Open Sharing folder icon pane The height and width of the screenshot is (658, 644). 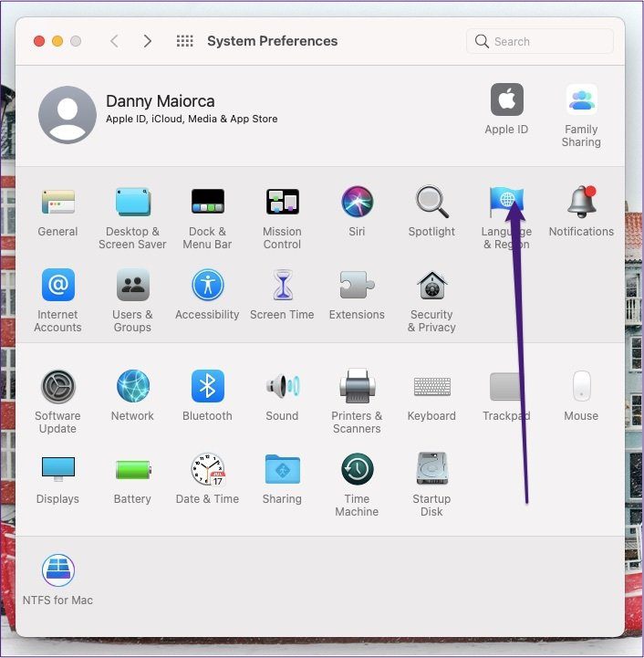283,469
